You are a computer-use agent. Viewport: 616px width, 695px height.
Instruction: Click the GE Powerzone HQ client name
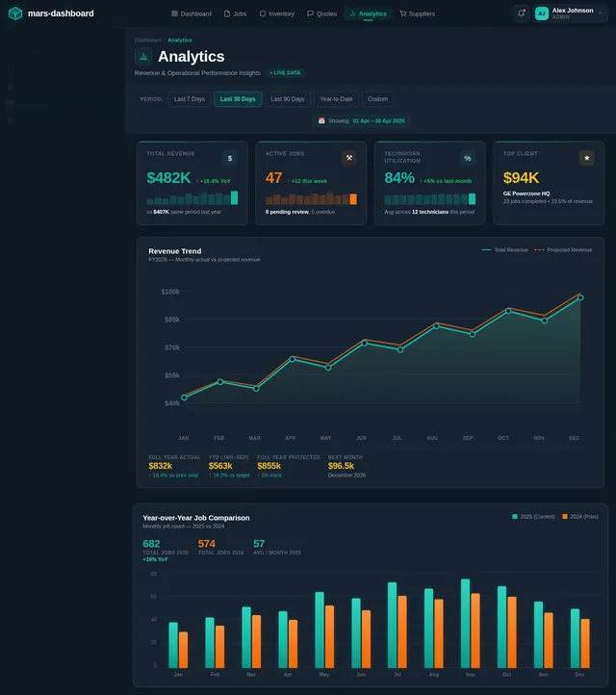[526, 193]
